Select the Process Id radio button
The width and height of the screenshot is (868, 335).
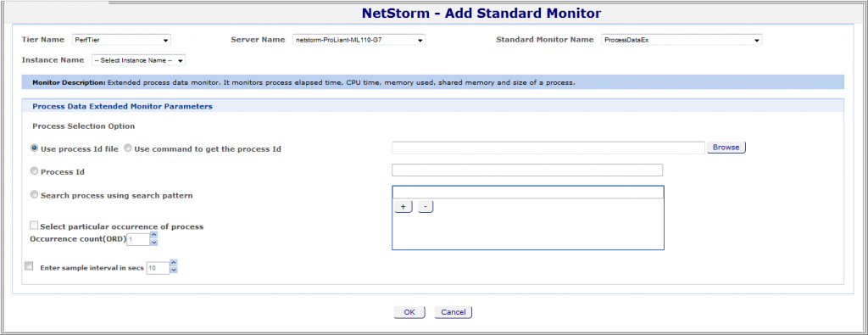point(34,171)
